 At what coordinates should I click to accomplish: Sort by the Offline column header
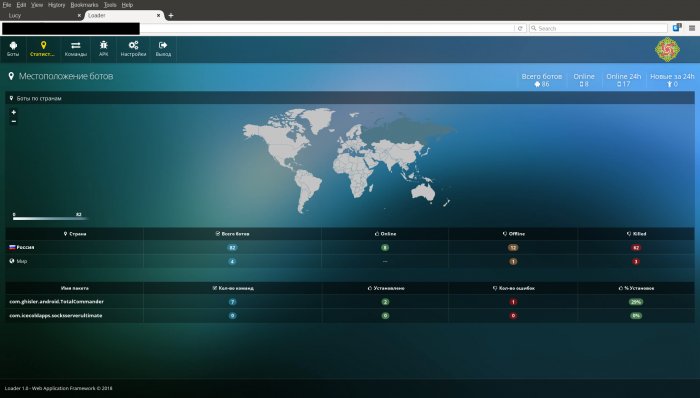point(513,234)
